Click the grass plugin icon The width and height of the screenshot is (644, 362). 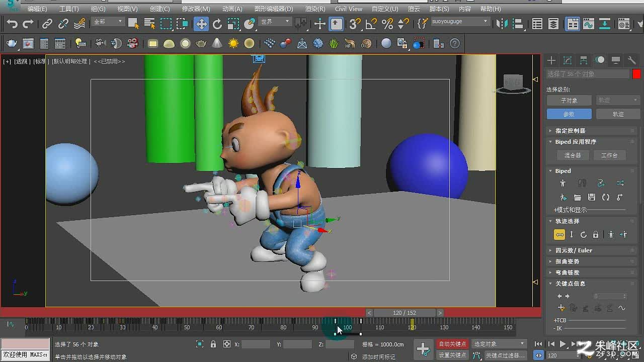point(334,44)
